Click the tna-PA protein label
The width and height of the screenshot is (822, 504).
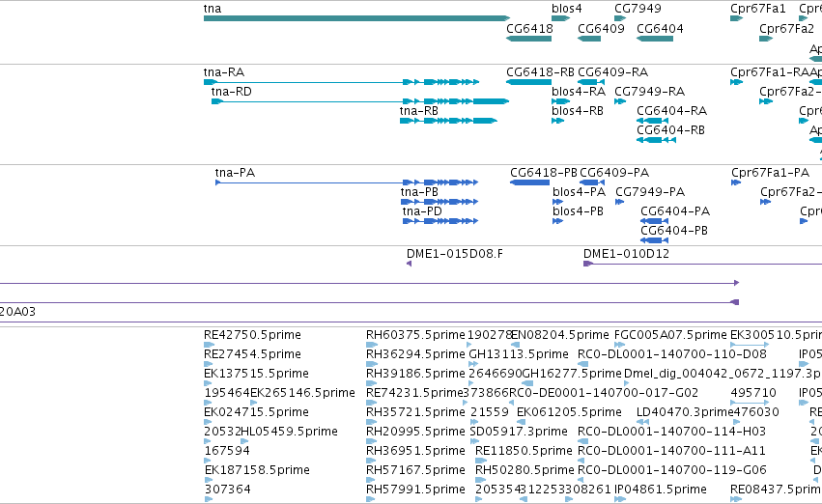[235, 173]
